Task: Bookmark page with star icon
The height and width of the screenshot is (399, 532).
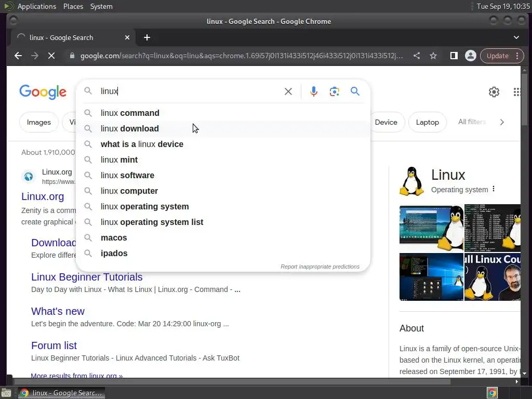Action: point(433,56)
